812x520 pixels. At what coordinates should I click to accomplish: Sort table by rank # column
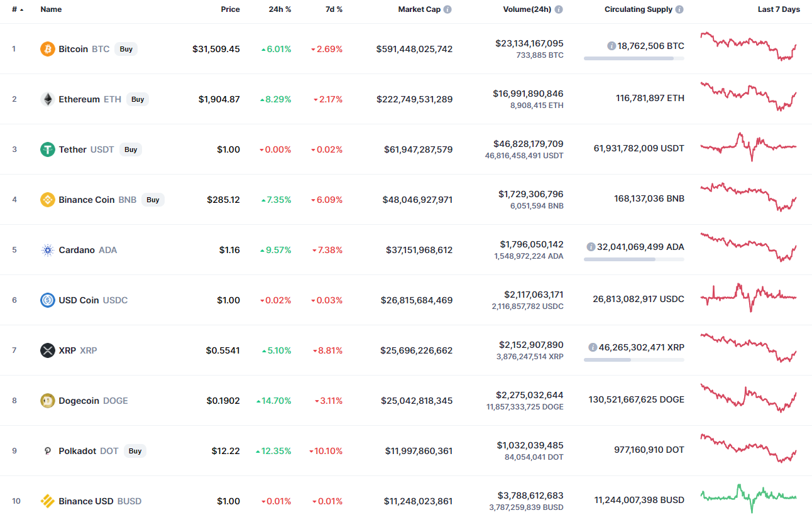(18, 9)
